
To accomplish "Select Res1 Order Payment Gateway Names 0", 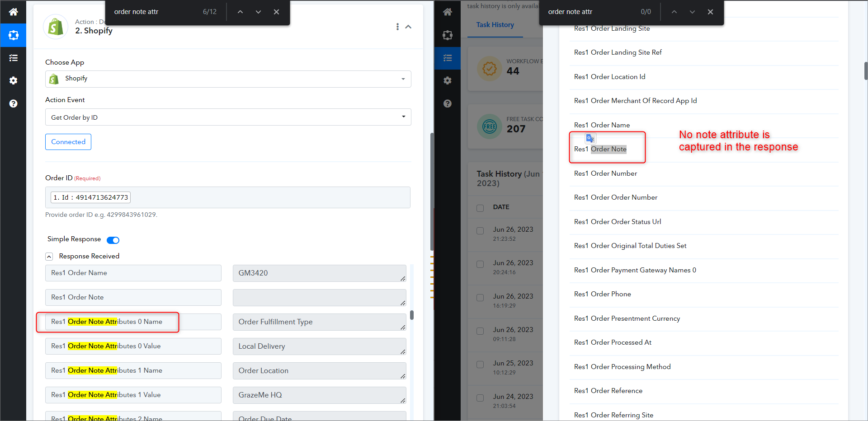I will tap(703, 270).
